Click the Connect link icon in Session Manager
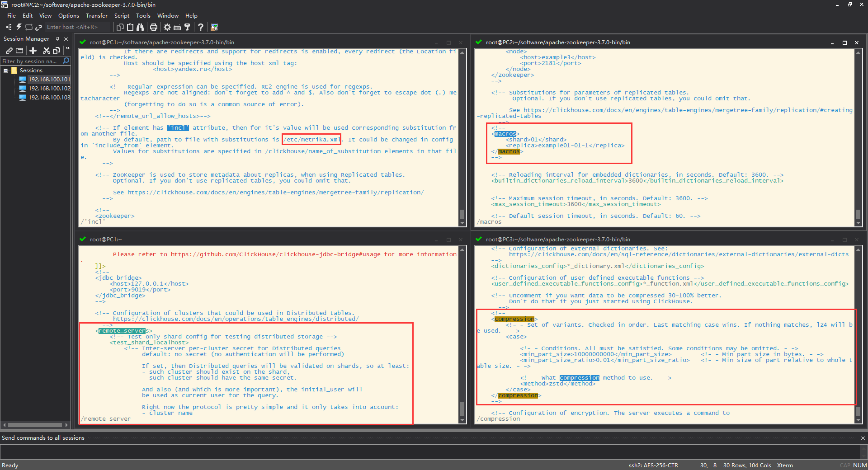Screen dimensions: 868x470 point(9,51)
